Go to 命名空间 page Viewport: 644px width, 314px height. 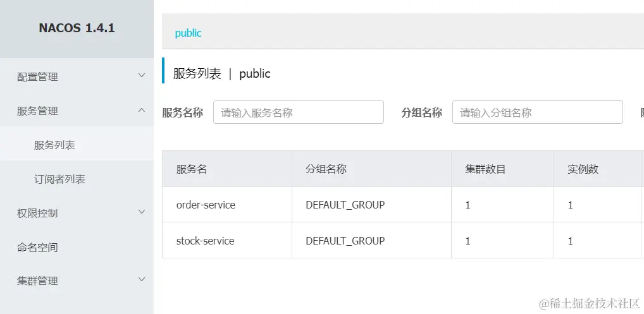coord(37,247)
